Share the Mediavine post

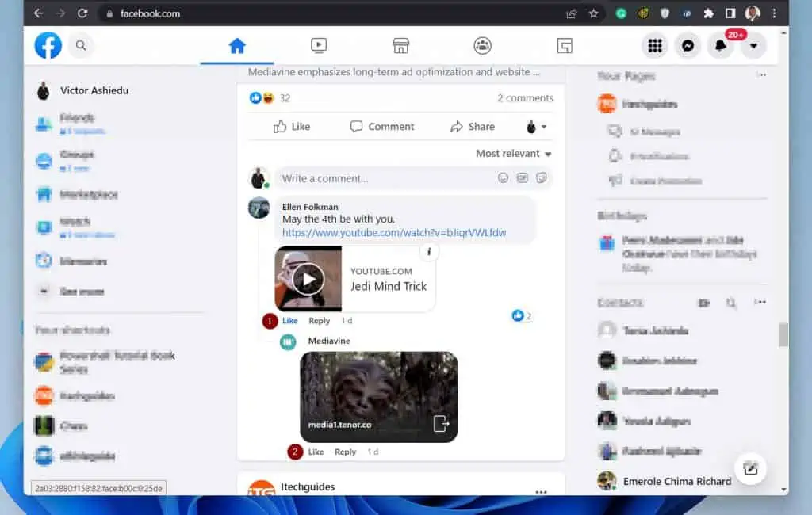[x=473, y=127]
